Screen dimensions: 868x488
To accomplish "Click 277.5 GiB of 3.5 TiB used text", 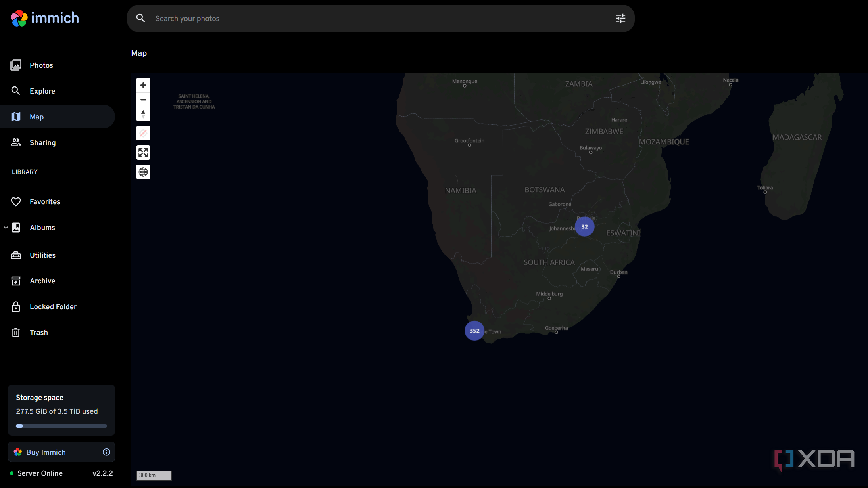I will pos(57,411).
